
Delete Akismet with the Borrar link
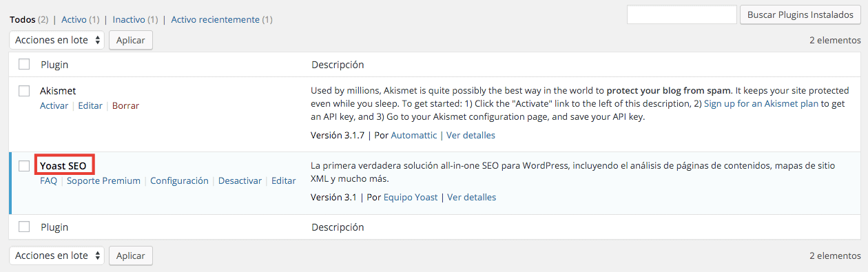click(x=125, y=106)
